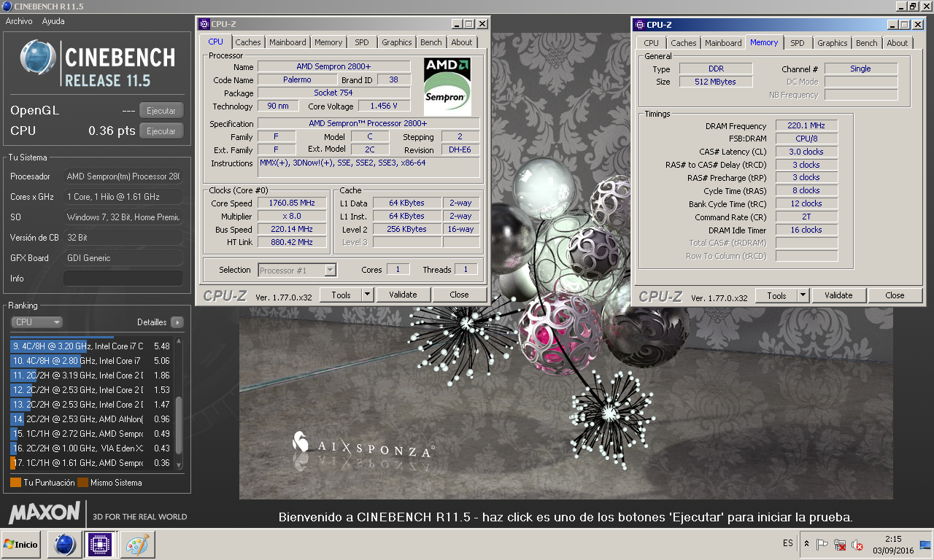Screen dimensions: 934x560
Task: Switch to Bench tab in left CPU-Z
Action: [x=431, y=42]
